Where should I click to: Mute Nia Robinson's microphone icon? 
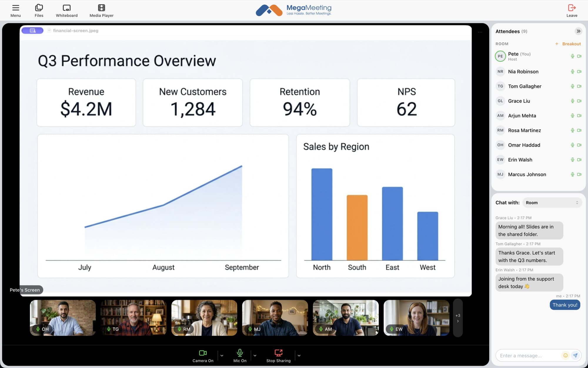(x=572, y=71)
